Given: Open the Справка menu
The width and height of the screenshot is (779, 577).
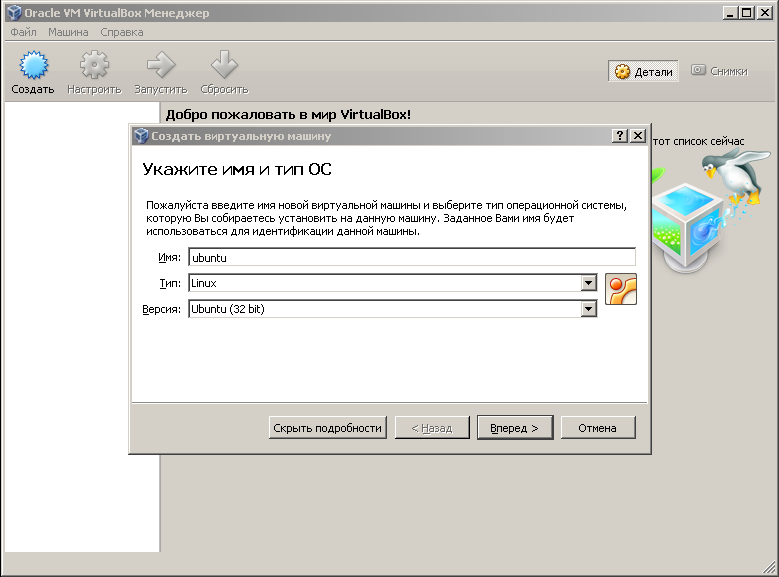Looking at the screenshot, I should (122, 32).
